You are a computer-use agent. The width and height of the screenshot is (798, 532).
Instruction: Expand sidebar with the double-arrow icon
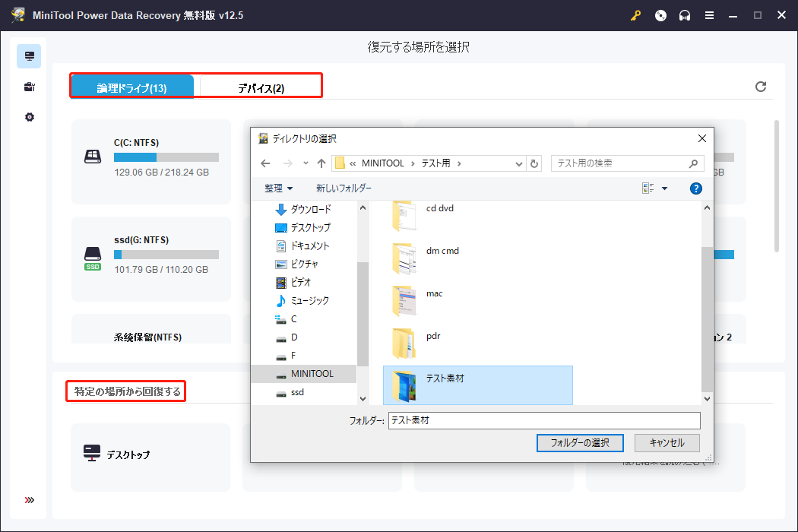[x=29, y=500]
